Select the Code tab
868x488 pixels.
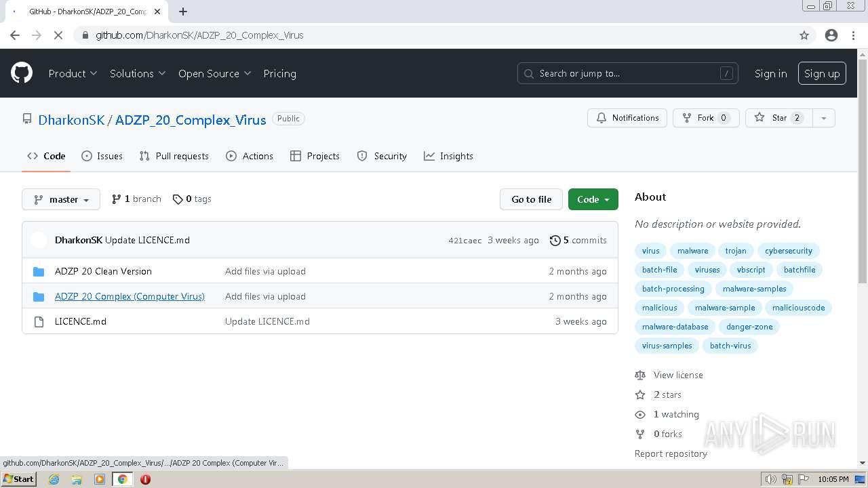coord(46,156)
